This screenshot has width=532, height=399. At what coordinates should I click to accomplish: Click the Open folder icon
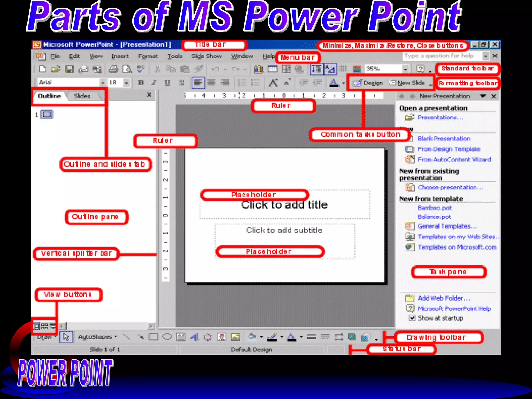56,69
